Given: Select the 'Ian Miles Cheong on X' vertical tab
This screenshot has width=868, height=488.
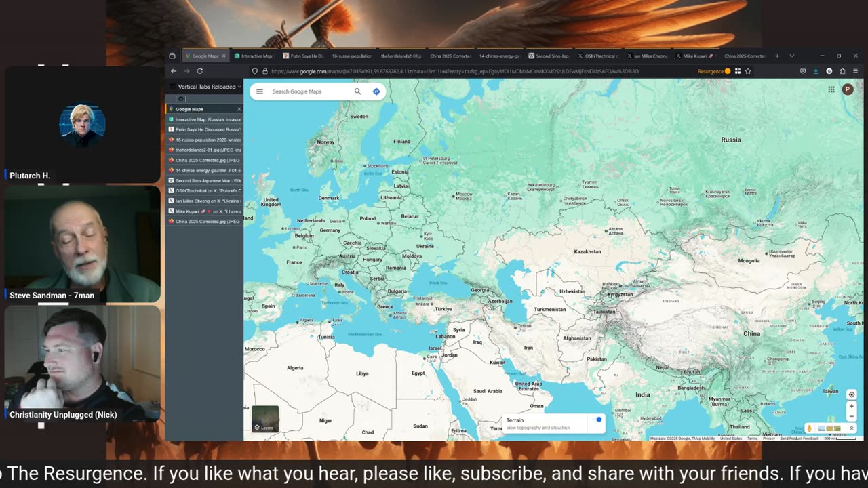Looking at the screenshot, I should coord(205,201).
